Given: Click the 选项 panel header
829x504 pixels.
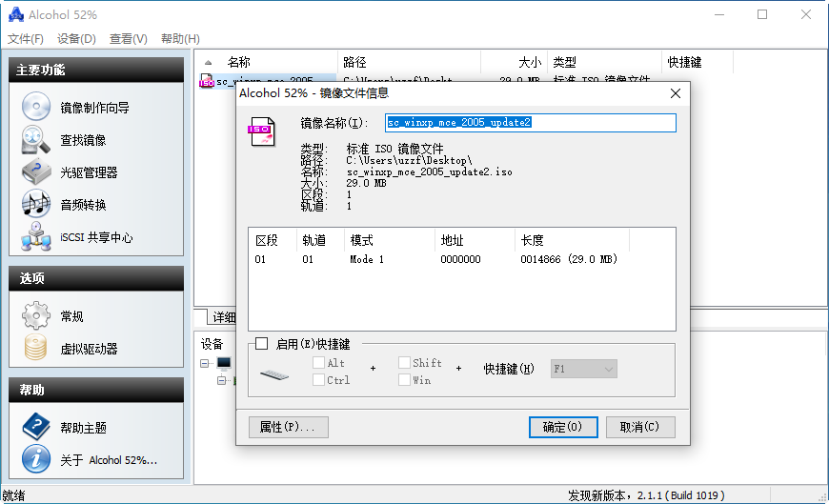Looking at the screenshot, I should click(96, 278).
